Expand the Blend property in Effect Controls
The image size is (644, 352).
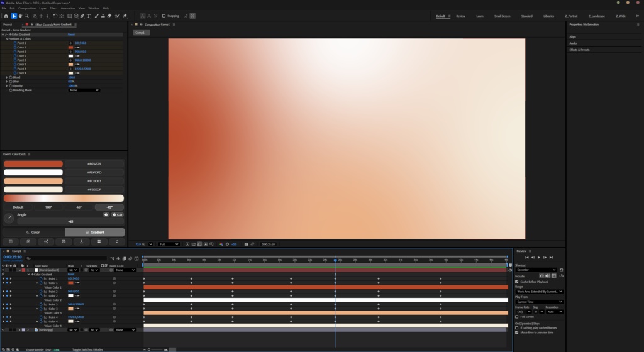click(6, 77)
